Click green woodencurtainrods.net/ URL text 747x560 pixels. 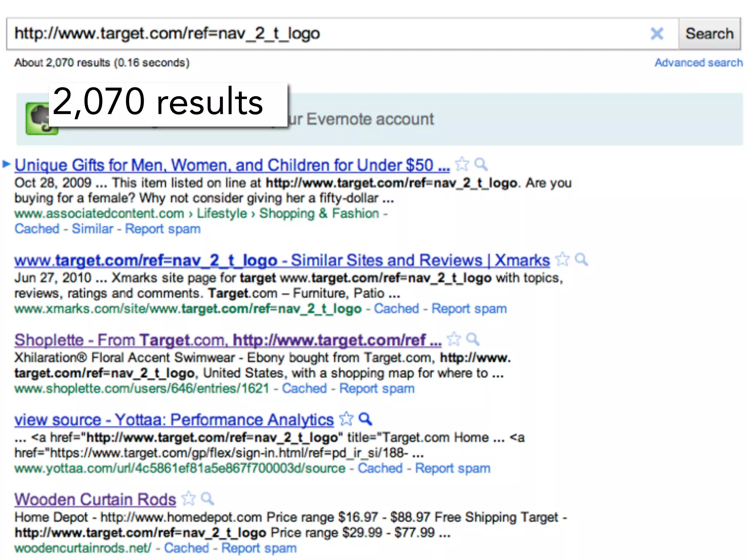(83, 548)
